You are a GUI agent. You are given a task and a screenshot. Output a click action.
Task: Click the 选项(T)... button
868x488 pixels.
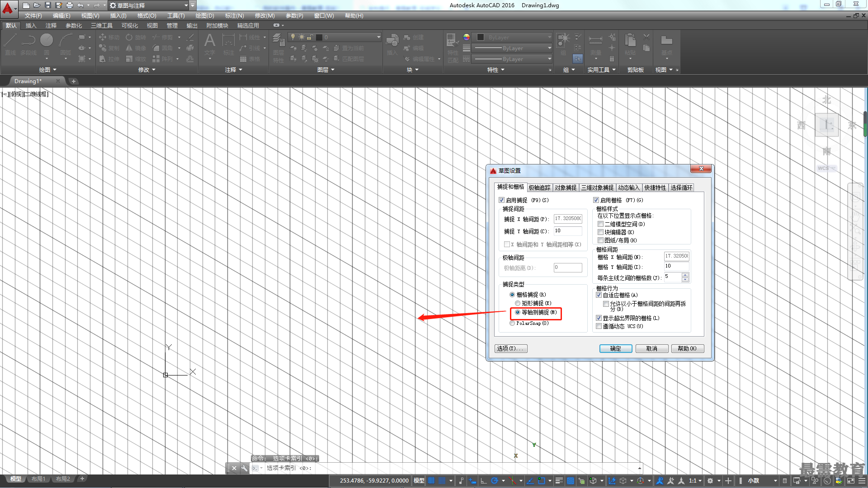tap(511, 348)
